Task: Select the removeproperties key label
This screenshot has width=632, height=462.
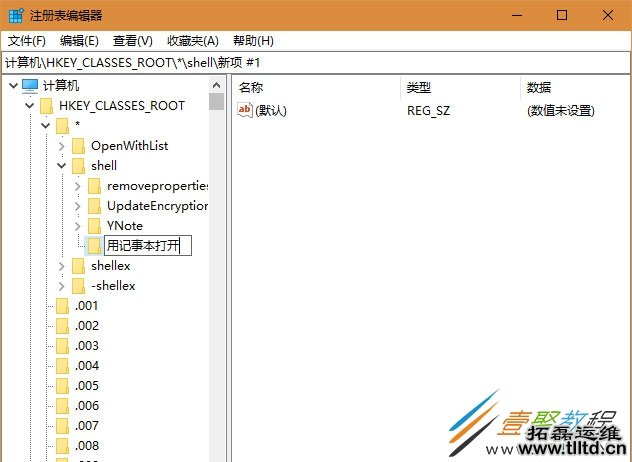Action: point(158,186)
